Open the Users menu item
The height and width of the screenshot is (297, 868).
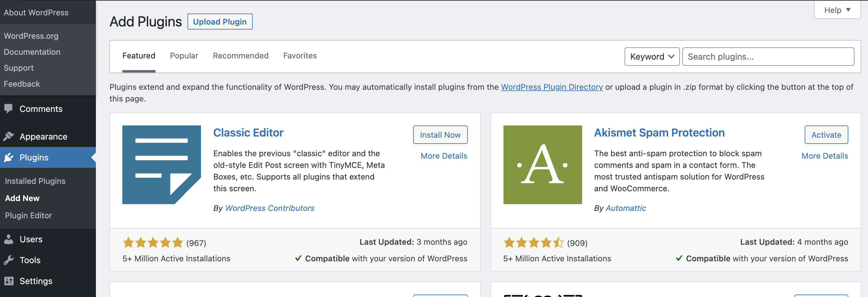[48, 239]
